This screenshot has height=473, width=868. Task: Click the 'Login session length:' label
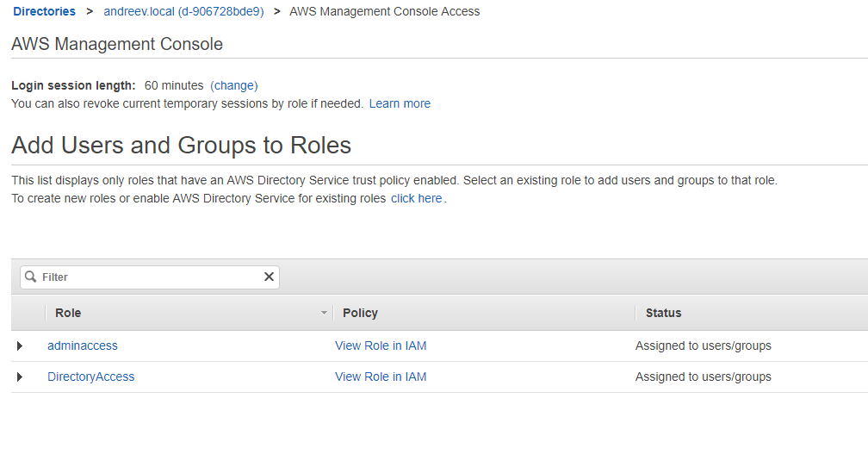pyautogui.click(x=74, y=86)
